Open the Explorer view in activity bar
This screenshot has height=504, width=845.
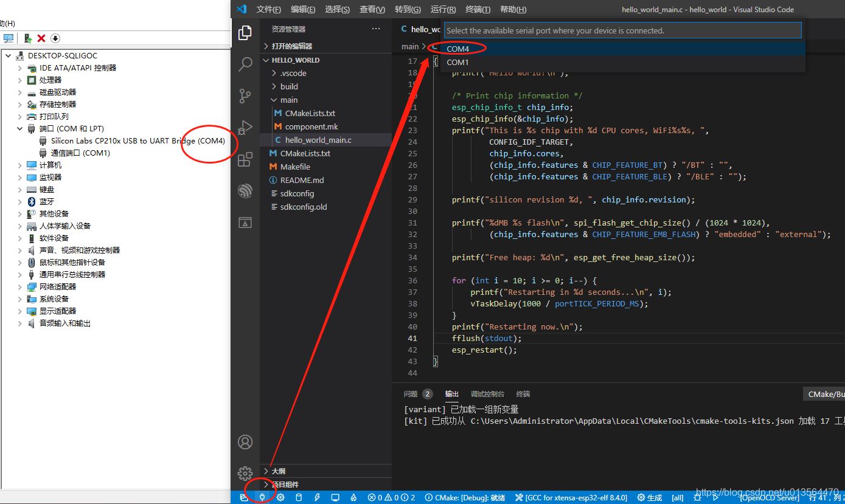pos(245,33)
